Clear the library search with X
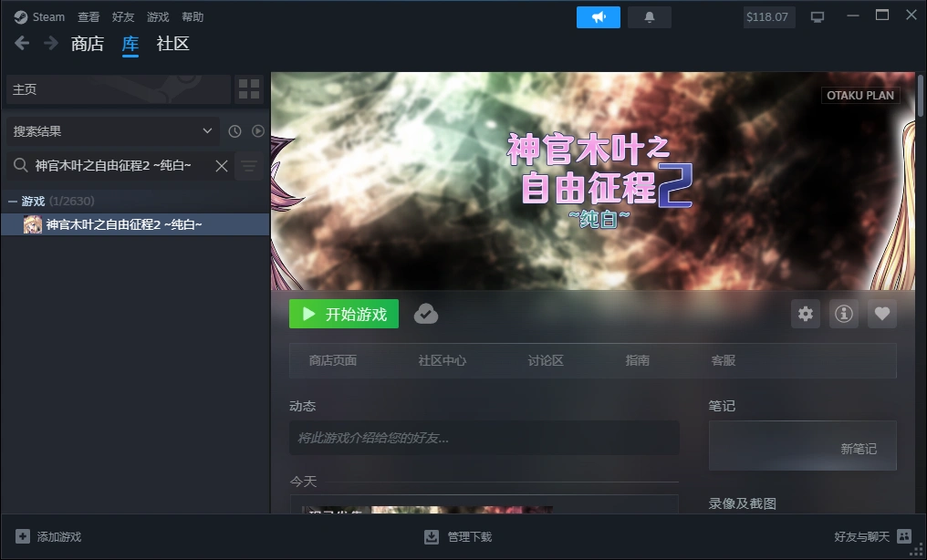 pyautogui.click(x=222, y=166)
